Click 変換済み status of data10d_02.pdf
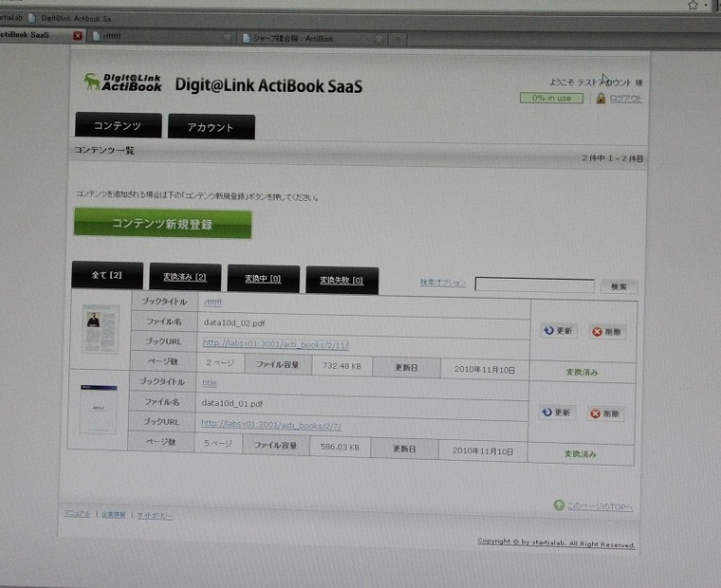Viewport: 721px width, 588px height. coord(582,372)
